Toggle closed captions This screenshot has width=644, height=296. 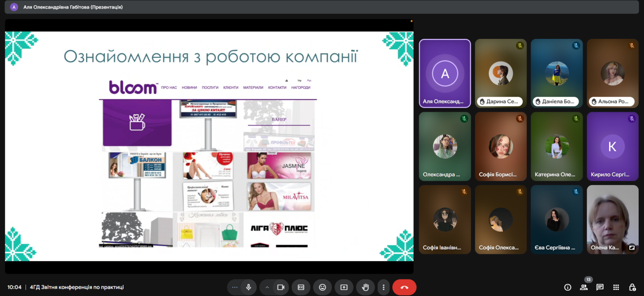click(x=301, y=287)
